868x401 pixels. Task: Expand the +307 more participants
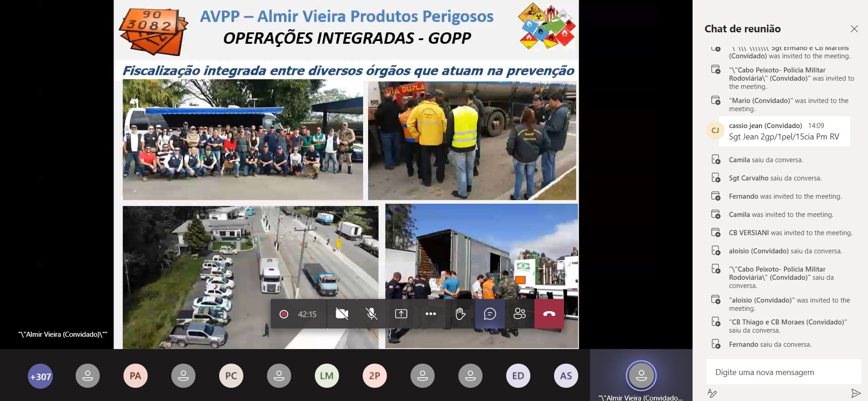40,376
